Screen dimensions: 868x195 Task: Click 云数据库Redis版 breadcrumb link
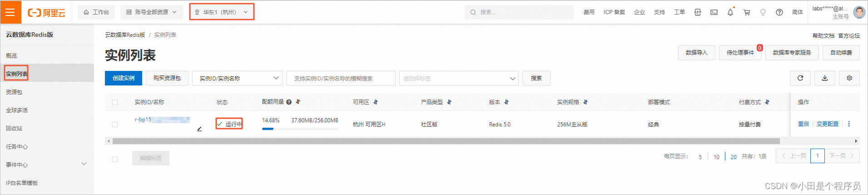125,35
